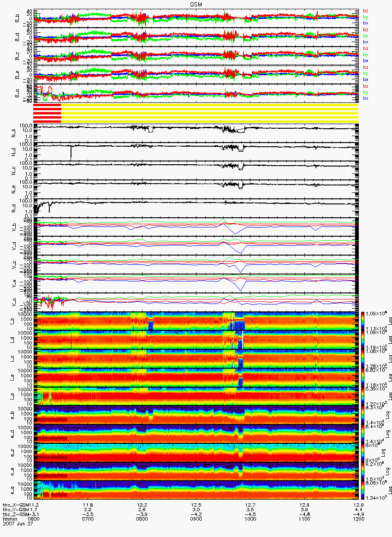Click the 0700 time tick label
Image resolution: width=392 pixels, height=537 pixels.
point(88,519)
